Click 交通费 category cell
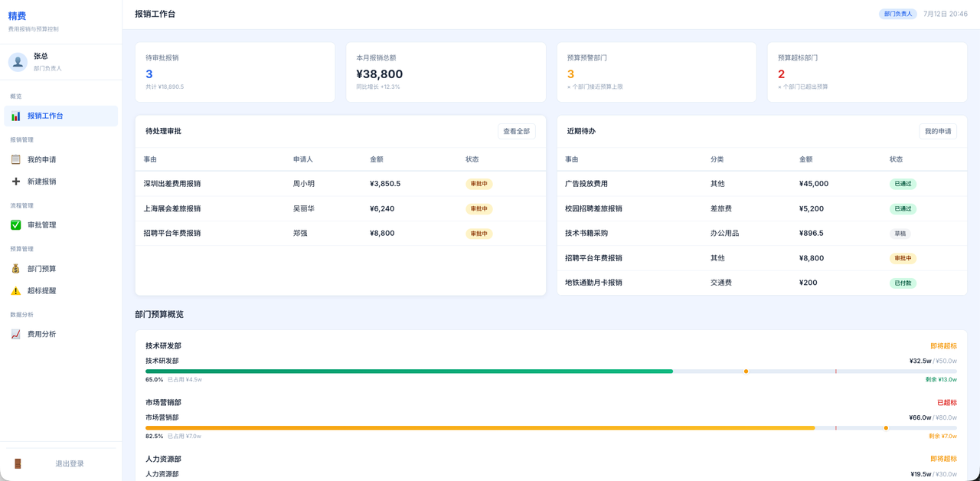Image resolution: width=980 pixels, height=481 pixels. click(721, 283)
